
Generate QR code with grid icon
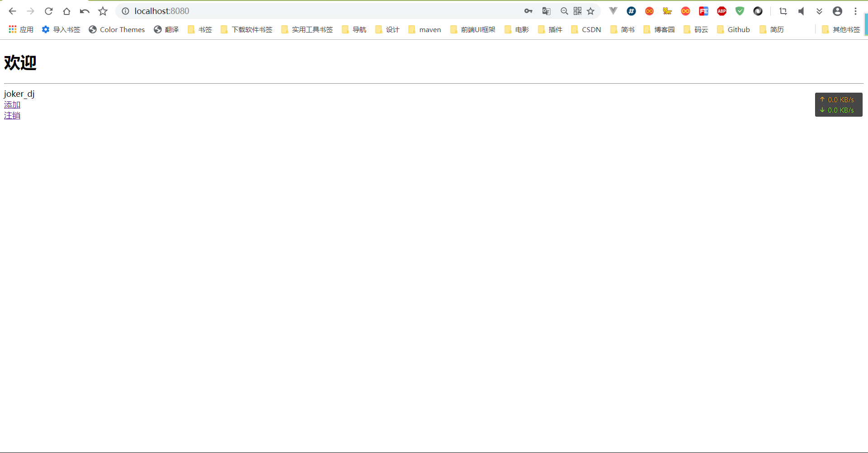tap(577, 11)
